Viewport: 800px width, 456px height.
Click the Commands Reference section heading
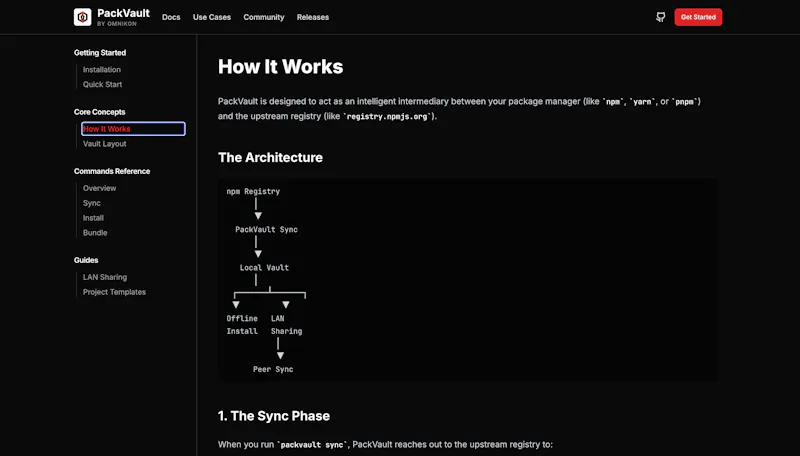(112, 171)
